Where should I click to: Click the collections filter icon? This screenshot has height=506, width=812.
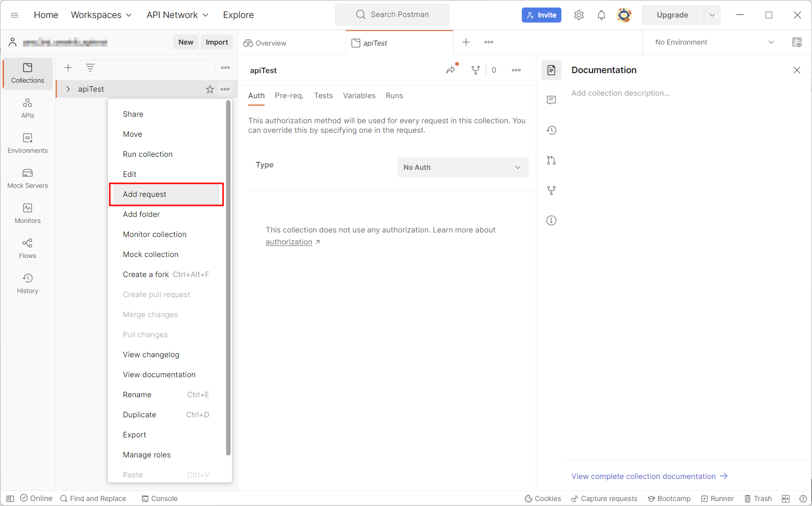pos(90,68)
